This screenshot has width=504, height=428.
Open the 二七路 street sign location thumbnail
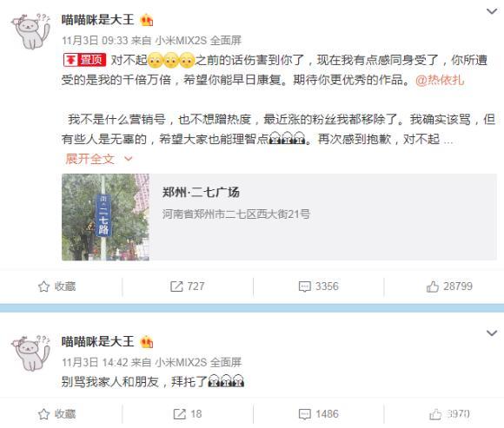pos(105,217)
